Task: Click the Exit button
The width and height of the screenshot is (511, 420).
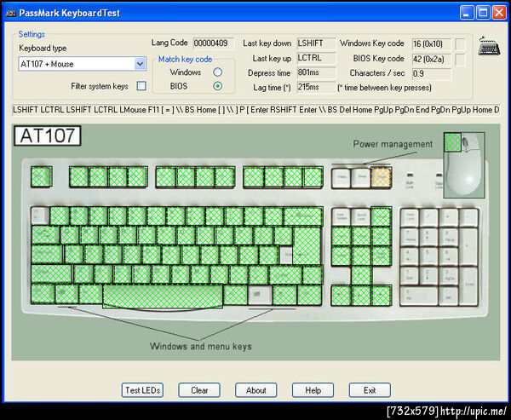Action: [x=370, y=390]
